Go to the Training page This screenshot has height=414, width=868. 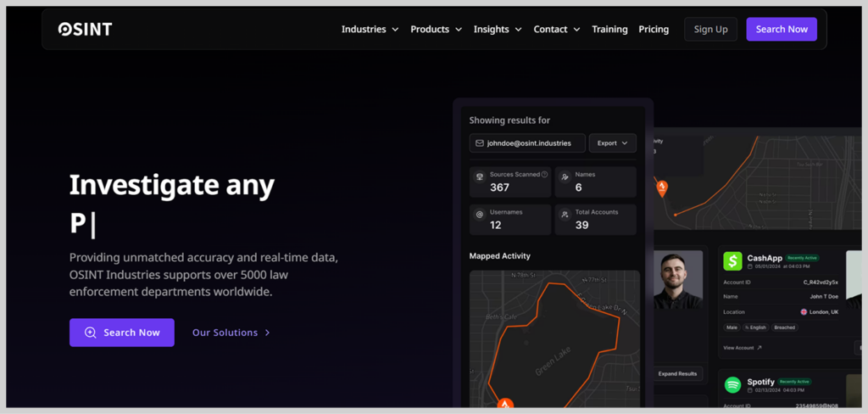pos(609,29)
